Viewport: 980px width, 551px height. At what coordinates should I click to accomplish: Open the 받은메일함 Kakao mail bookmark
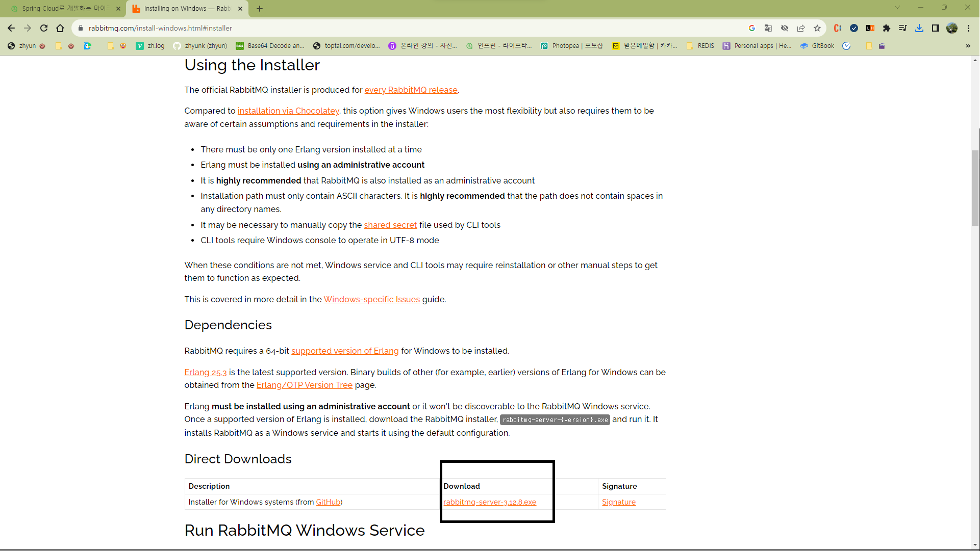click(645, 46)
